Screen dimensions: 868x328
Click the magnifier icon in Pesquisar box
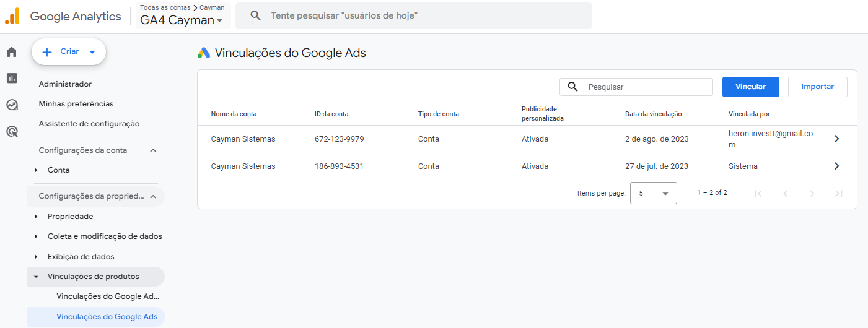point(573,87)
